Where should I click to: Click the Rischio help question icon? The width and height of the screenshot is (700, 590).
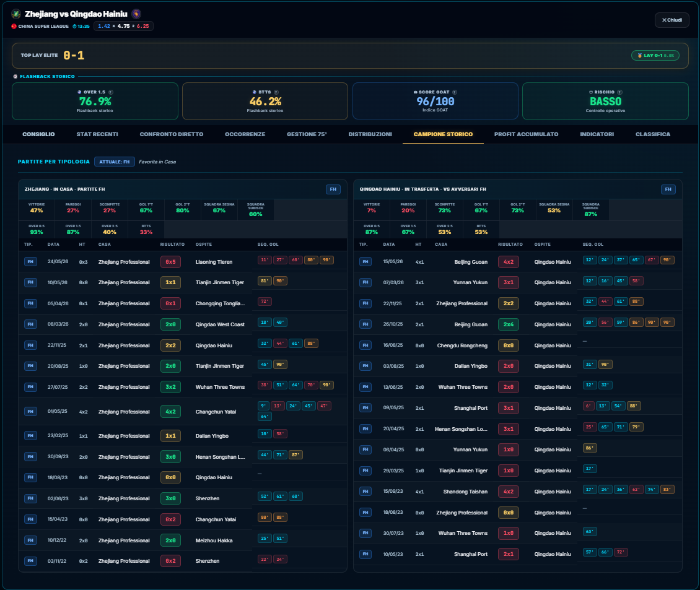[x=619, y=92]
